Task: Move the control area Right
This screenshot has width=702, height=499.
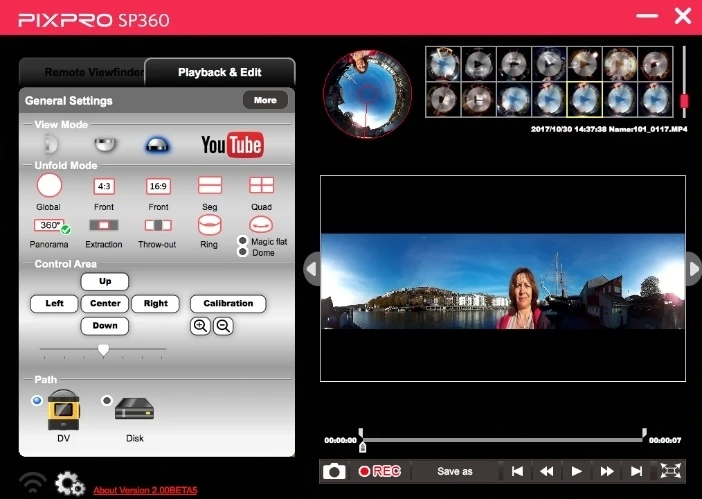Action: 155,303
